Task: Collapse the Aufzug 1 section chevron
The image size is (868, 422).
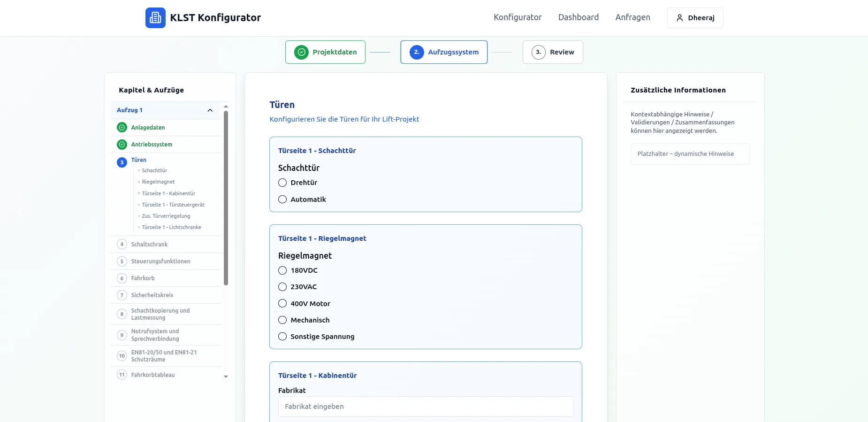Action: click(210, 110)
